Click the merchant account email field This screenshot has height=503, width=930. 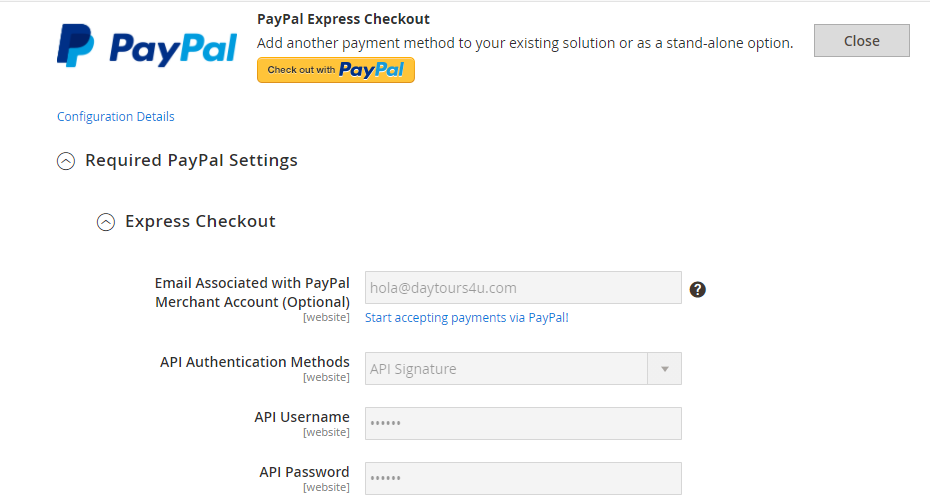tap(523, 288)
